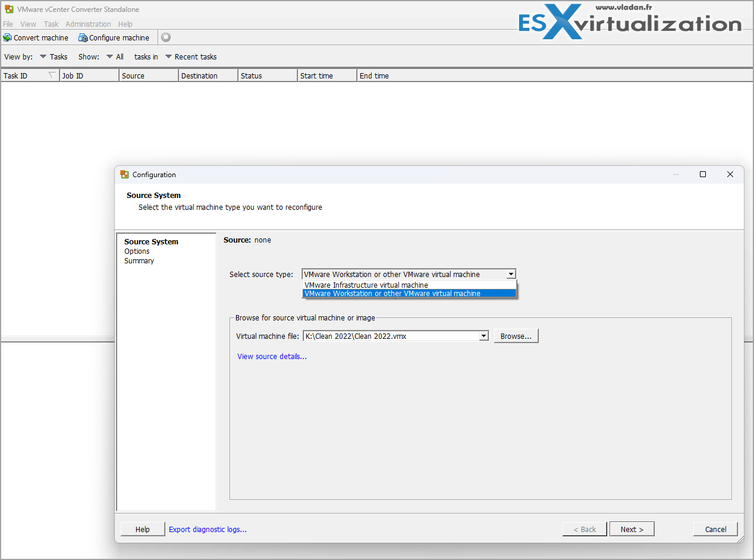Open the File menu

[8, 24]
